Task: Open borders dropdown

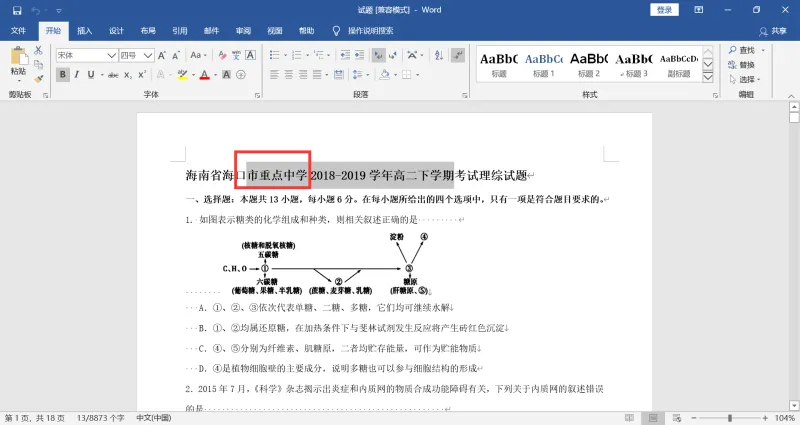Action: click(417, 75)
